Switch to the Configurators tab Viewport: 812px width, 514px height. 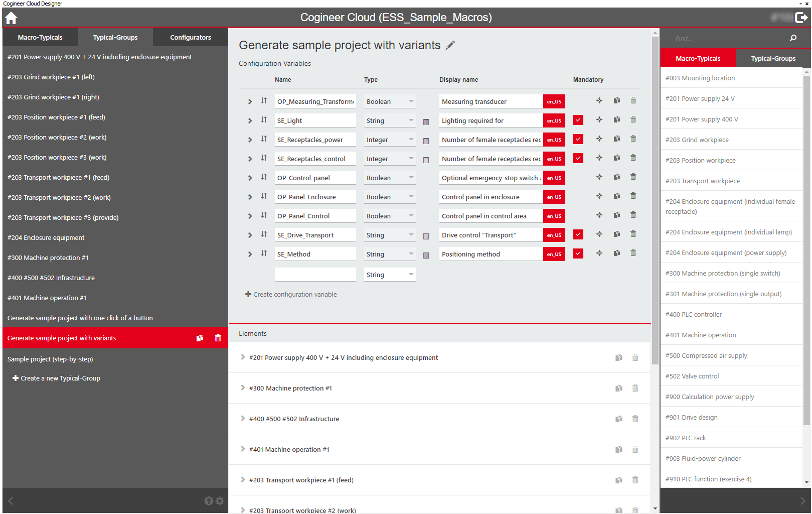coord(190,38)
